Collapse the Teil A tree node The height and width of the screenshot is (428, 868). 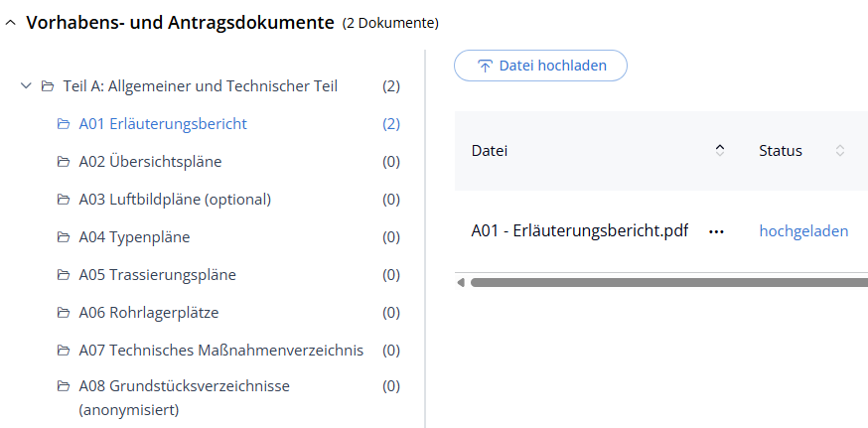(x=26, y=86)
